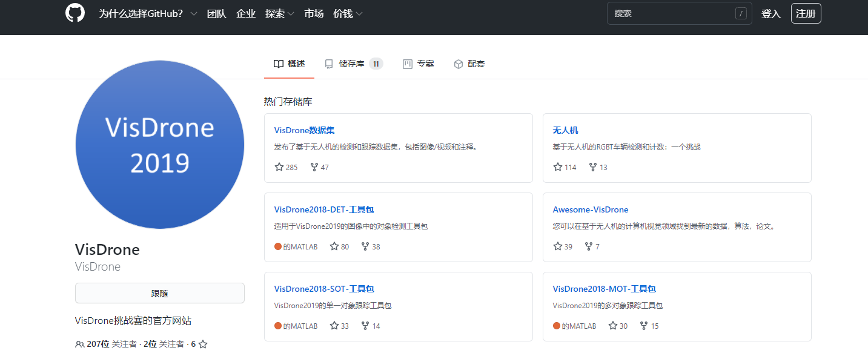Image resolution: width=868 pixels, height=359 pixels.
Task: Click the package icon beside 配套
Action: click(459, 63)
